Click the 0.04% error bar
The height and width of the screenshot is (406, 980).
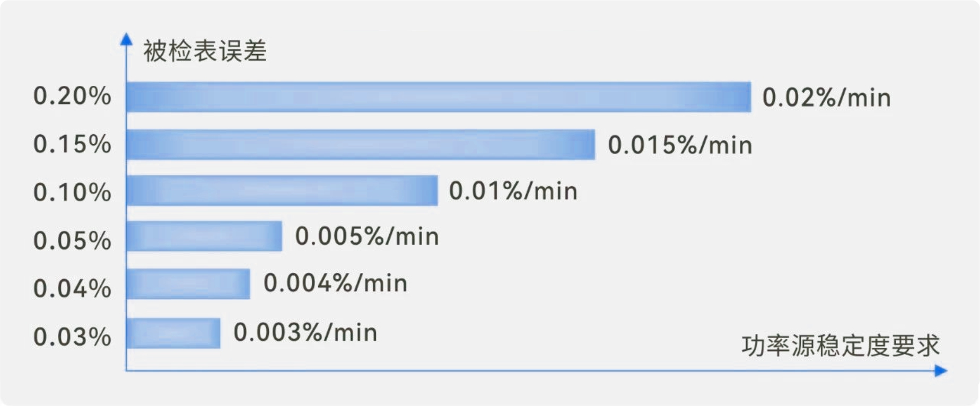point(188,284)
